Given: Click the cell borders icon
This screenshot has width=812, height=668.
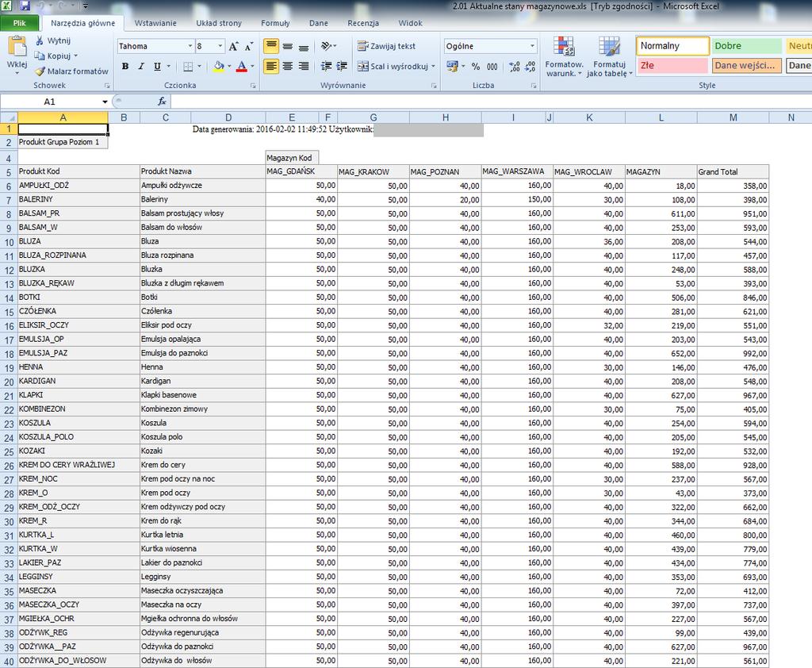Looking at the screenshot, I should point(188,67).
